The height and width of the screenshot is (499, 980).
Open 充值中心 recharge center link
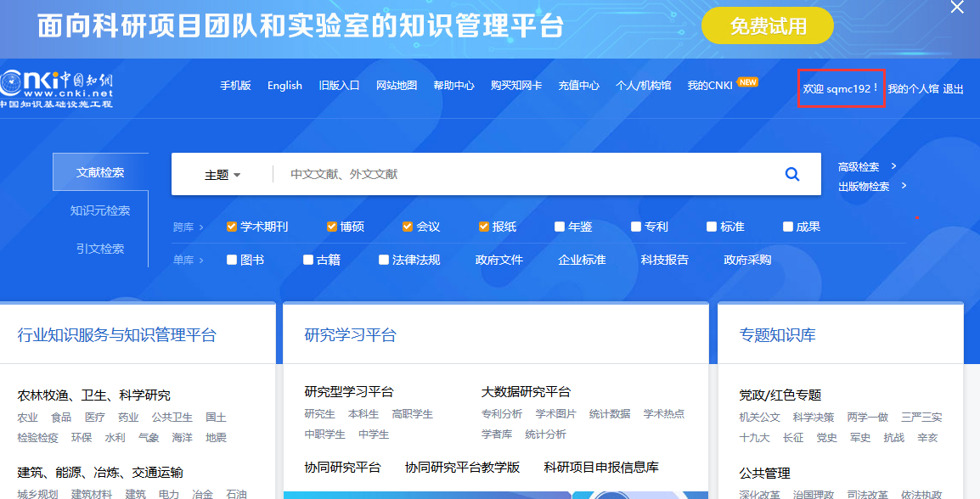coord(578,85)
